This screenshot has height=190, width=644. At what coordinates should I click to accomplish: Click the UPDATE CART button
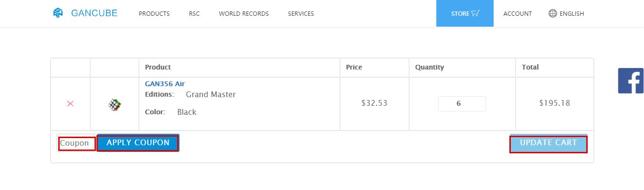[549, 143]
